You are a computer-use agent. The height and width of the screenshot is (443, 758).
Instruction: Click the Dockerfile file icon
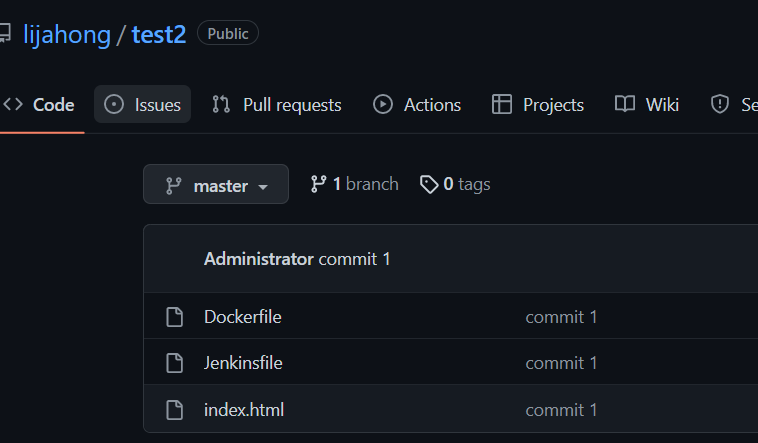tap(175, 317)
